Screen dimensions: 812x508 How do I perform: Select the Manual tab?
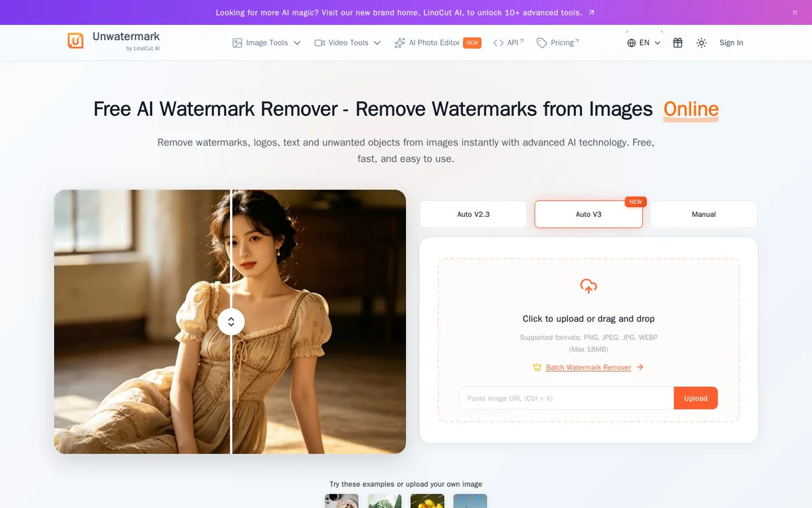coord(704,214)
